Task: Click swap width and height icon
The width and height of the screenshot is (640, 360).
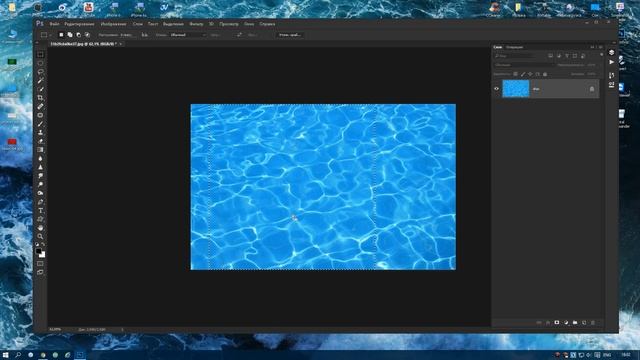Action: click(239, 35)
